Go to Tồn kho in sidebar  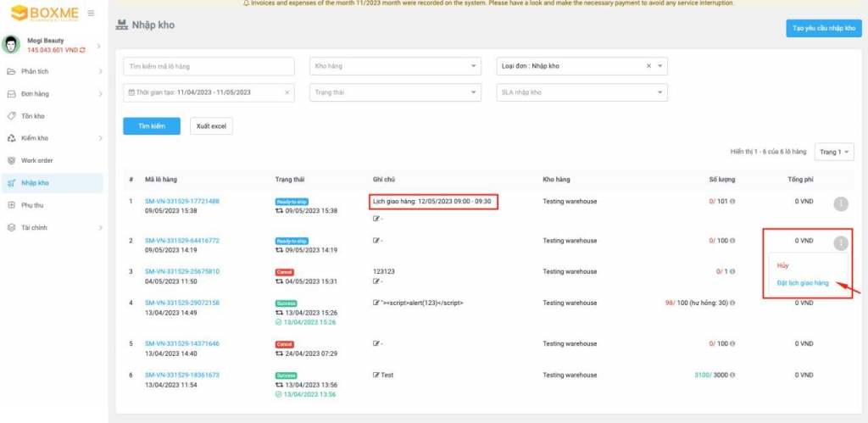[33, 116]
